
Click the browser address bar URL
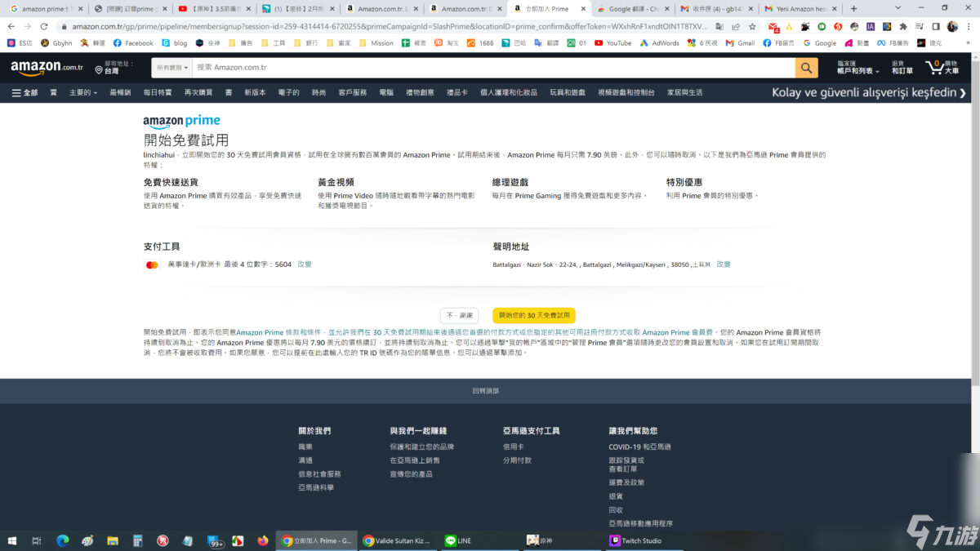point(390,26)
